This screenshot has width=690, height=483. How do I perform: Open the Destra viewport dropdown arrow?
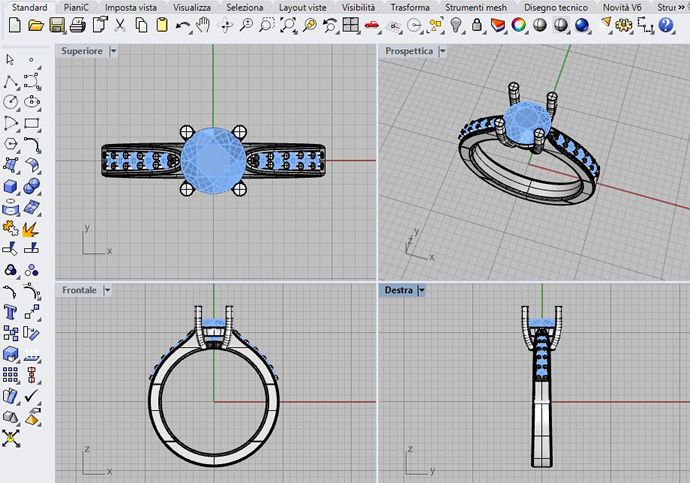click(421, 290)
